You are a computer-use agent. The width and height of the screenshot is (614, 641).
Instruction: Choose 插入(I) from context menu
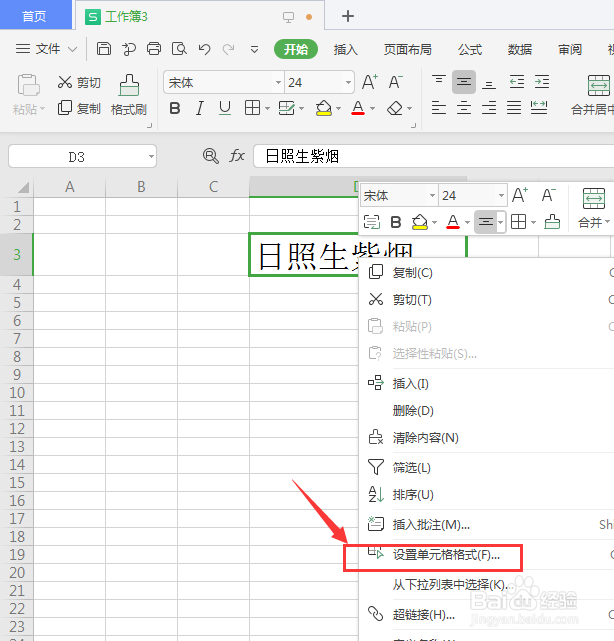pos(486,383)
